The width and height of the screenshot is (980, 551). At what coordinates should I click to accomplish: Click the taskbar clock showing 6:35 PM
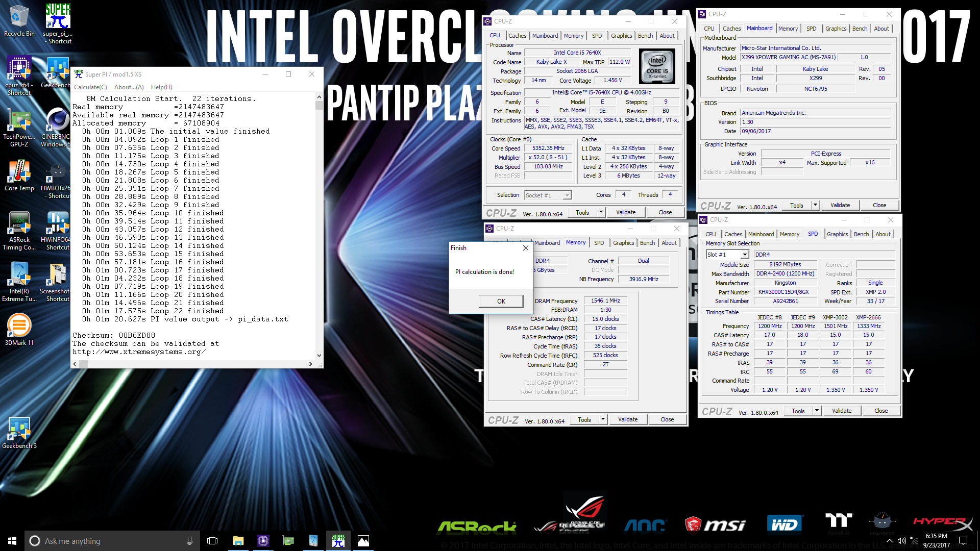coord(936,541)
